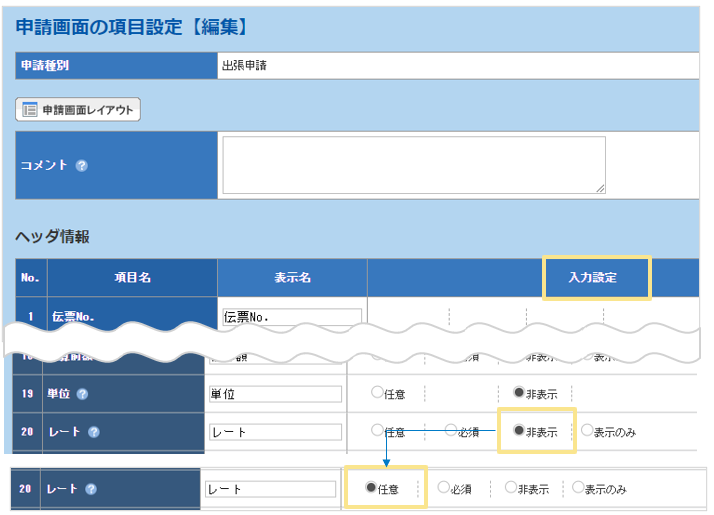Choose 必須 in bottom-most レート row
Viewport: 714px width, 515px height.
(444, 489)
